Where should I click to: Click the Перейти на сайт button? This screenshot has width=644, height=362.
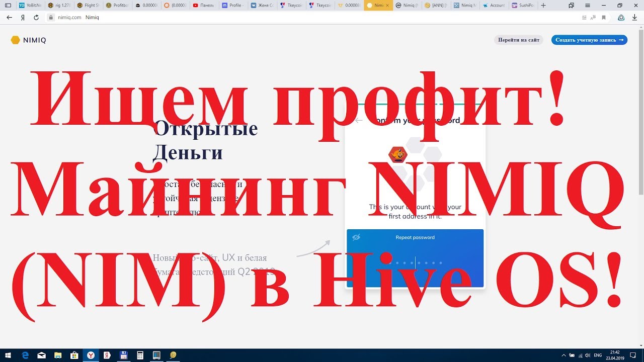[519, 40]
